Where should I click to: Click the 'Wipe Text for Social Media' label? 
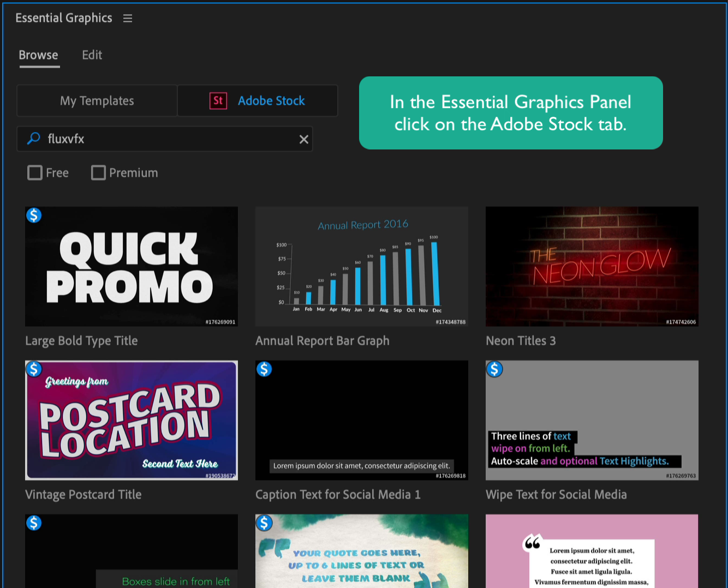pos(556,495)
